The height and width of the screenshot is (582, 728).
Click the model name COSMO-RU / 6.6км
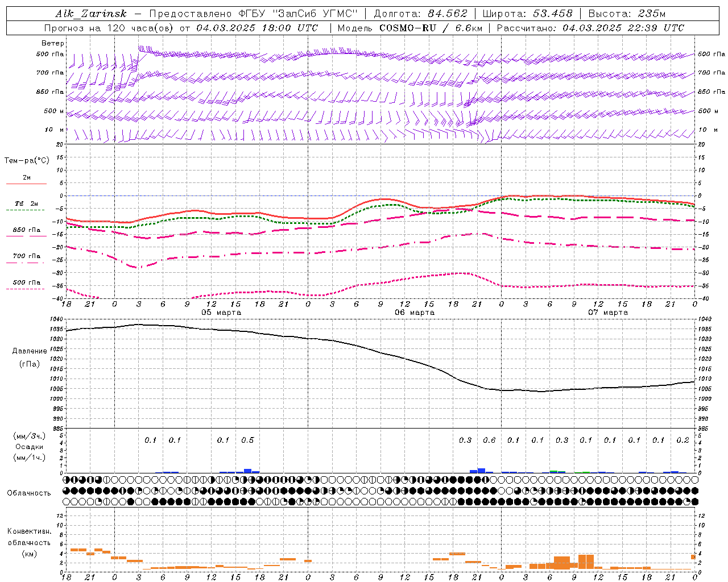click(x=431, y=28)
